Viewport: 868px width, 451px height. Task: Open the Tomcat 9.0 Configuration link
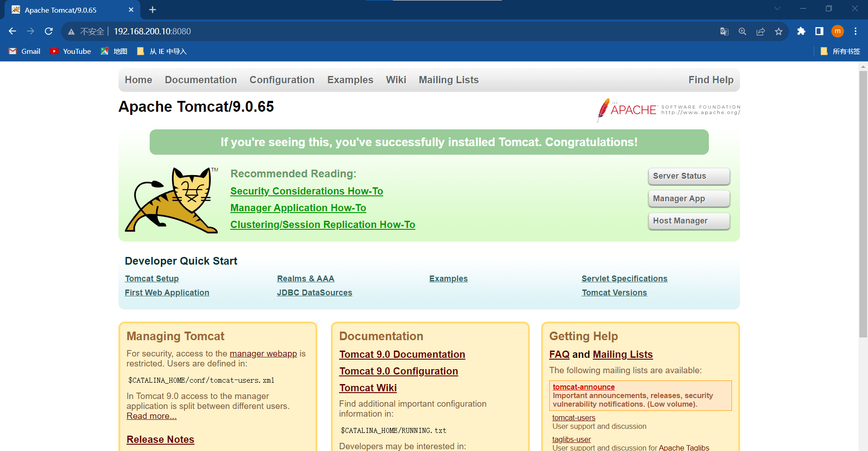(399, 371)
